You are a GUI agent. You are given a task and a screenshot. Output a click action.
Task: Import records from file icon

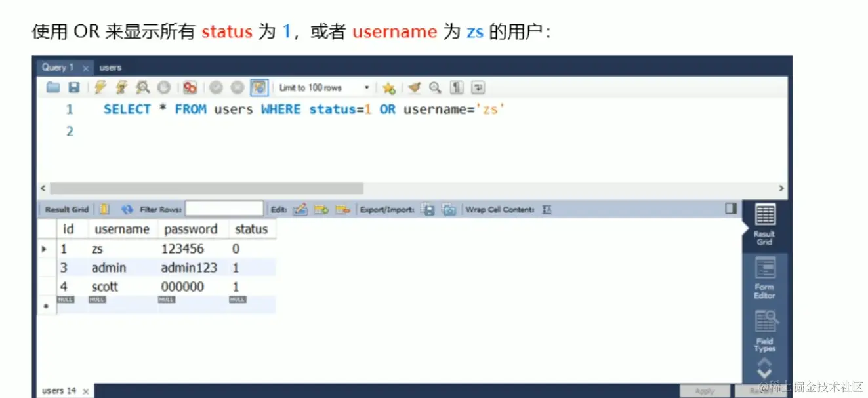[449, 209]
